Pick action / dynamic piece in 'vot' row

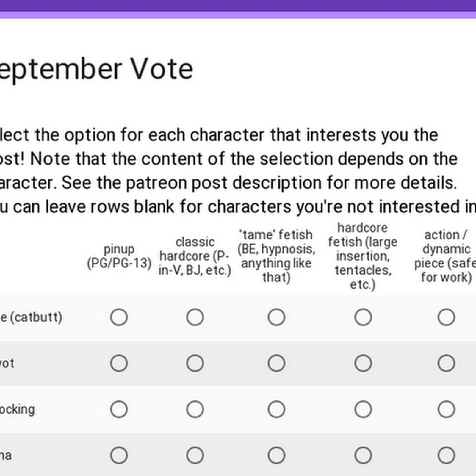click(446, 363)
